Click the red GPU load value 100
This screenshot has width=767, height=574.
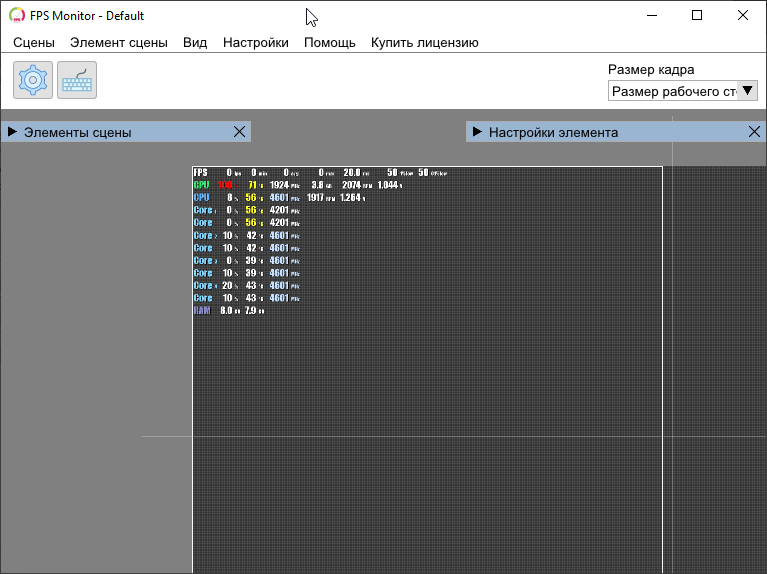pos(225,185)
